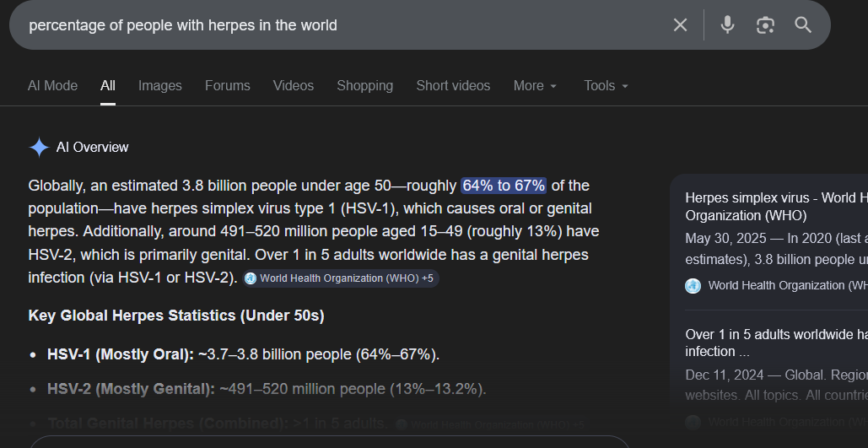This screenshot has height=448, width=868.
Task: Submit search with the magnifying glass icon
Action: click(803, 25)
